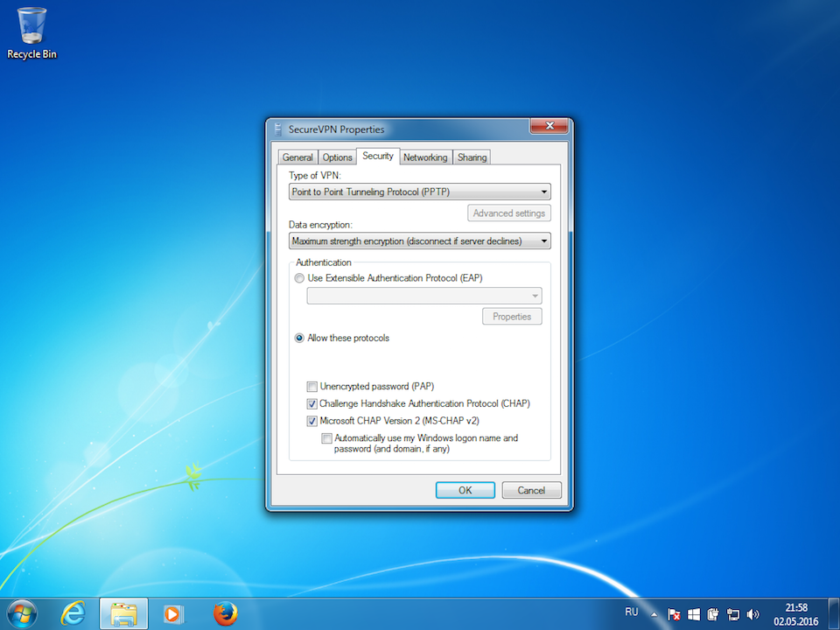
Task: Open the Windows Start menu orb
Action: (x=22, y=613)
